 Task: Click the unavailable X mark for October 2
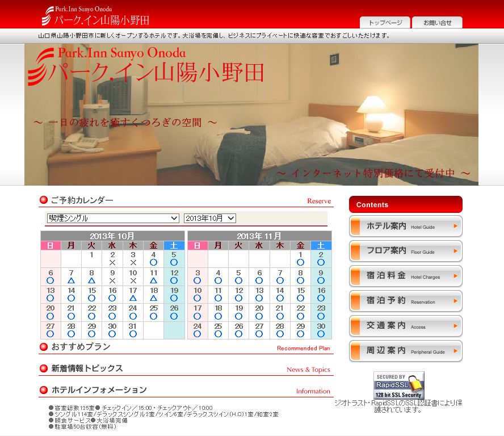pyautogui.click(x=112, y=262)
